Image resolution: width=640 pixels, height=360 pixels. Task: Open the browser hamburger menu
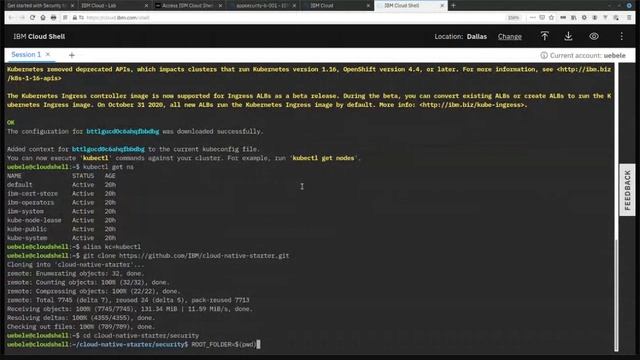[x=629, y=18]
